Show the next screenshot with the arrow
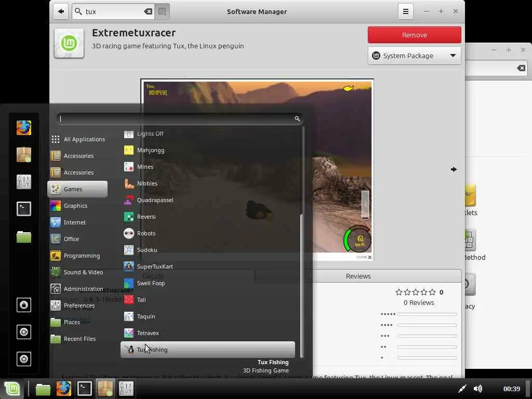The width and height of the screenshot is (532, 399). coord(454,169)
